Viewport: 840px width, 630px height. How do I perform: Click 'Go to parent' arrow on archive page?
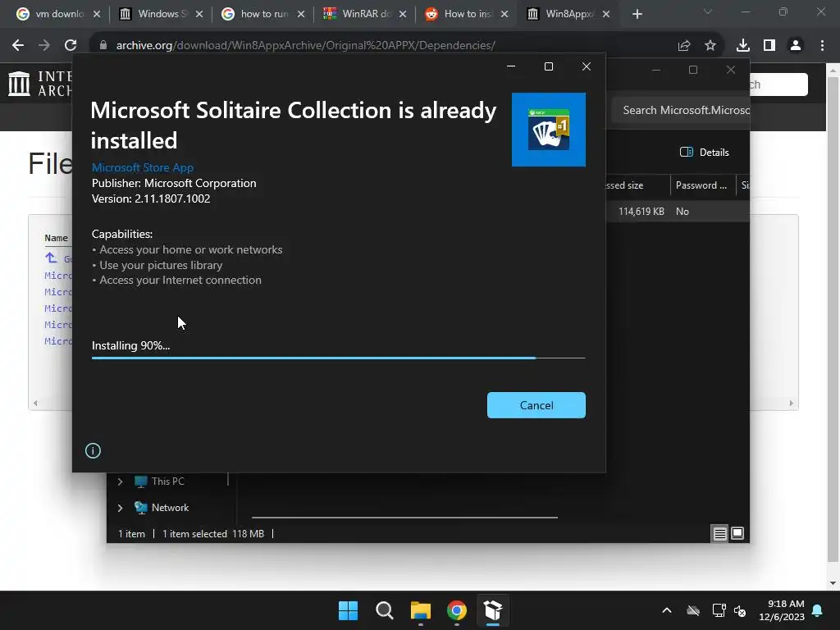(x=51, y=258)
